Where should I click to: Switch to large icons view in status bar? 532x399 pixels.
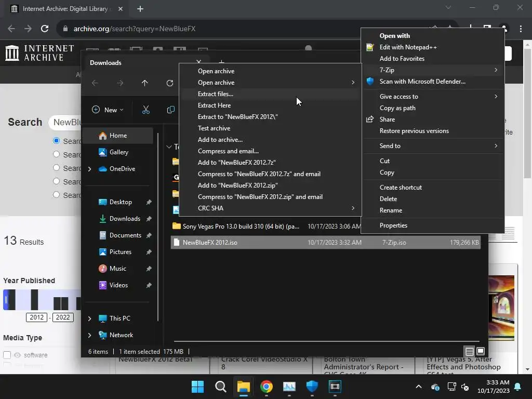tap(481, 351)
